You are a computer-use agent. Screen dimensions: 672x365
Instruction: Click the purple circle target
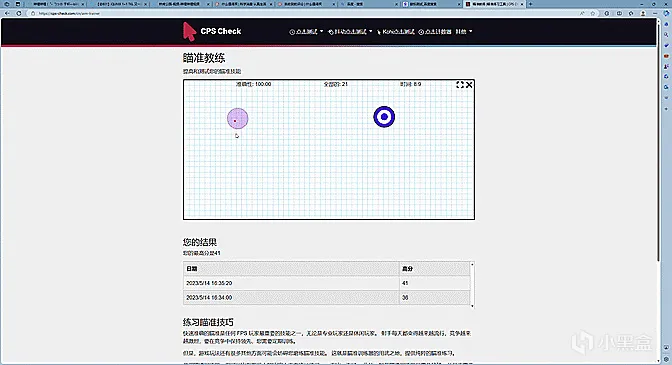coord(237,118)
